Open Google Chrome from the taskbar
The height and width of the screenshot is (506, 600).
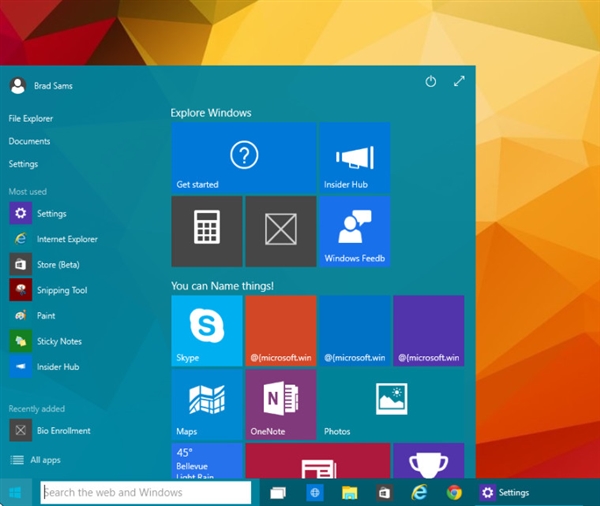[x=454, y=492]
